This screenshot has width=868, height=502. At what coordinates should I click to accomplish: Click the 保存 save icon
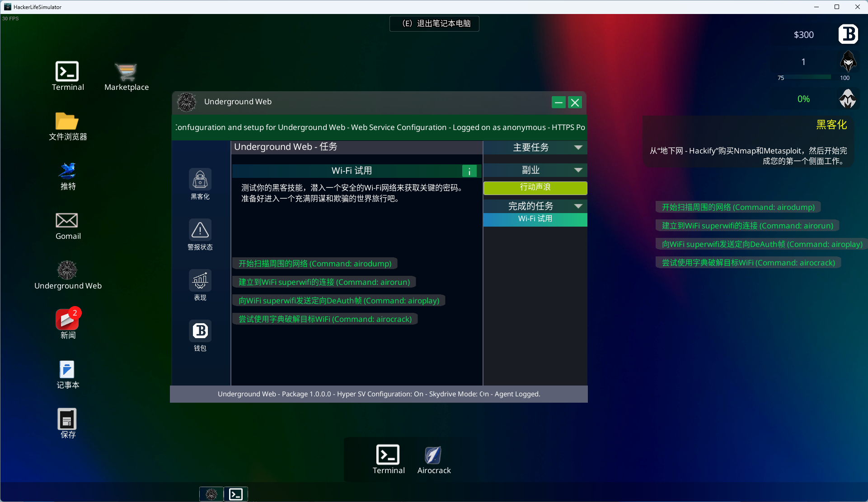[x=67, y=419]
